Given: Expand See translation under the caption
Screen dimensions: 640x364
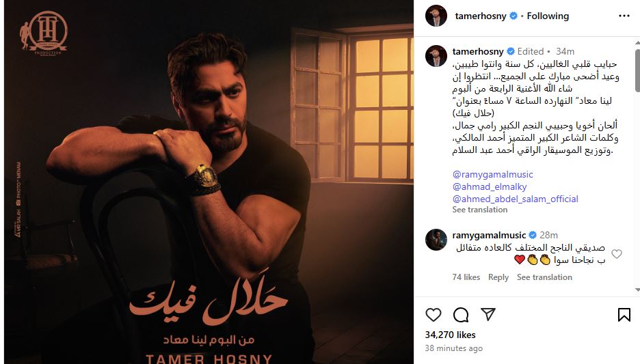Looking at the screenshot, I should point(479,210).
